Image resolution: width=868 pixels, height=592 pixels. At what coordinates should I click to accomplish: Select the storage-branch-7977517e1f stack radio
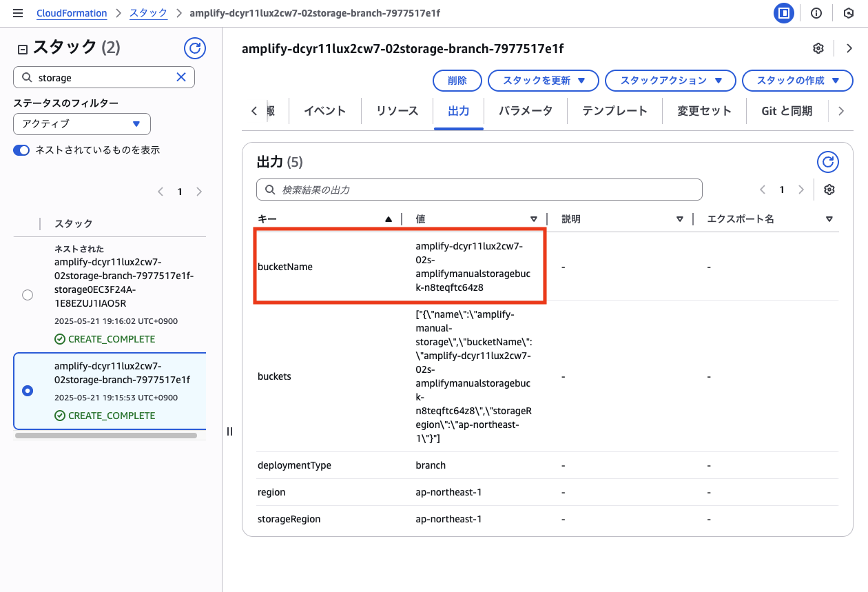[x=28, y=391]
